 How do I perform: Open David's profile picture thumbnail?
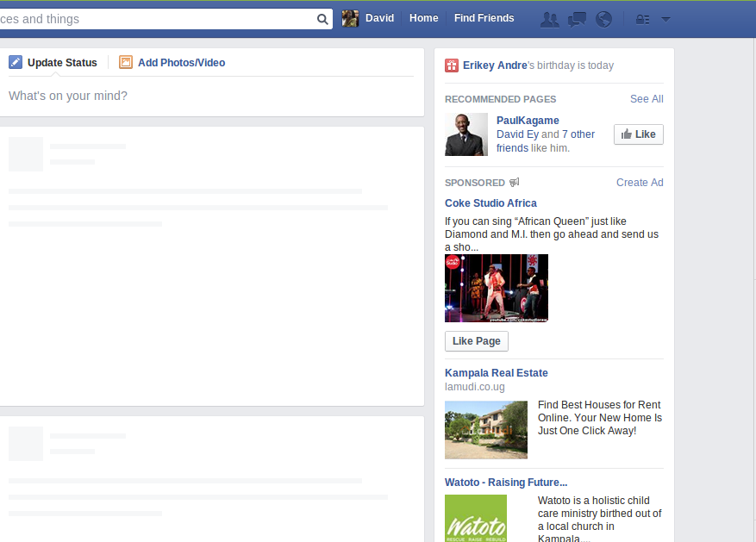(x=350, y=18)
